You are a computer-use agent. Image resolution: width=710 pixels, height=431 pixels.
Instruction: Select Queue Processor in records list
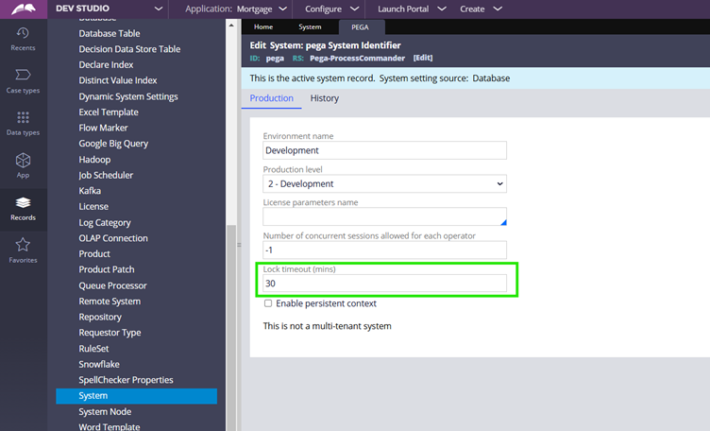click(x=113, y=285)
